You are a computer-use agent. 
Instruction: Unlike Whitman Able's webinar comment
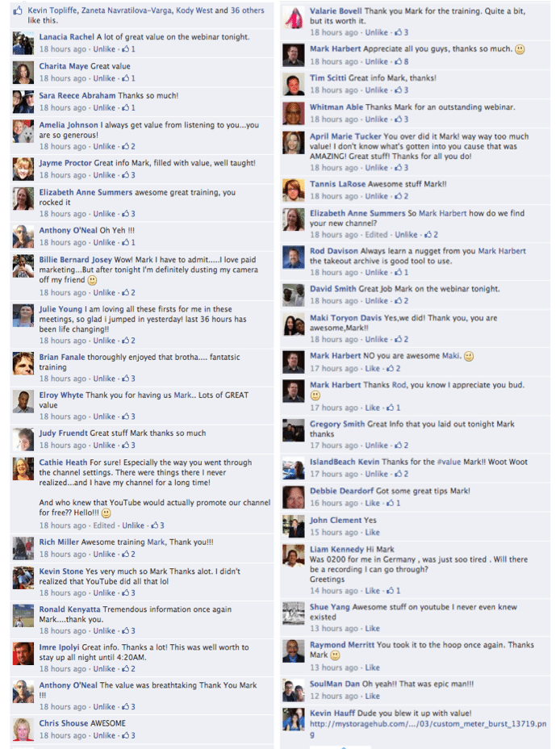376,119
